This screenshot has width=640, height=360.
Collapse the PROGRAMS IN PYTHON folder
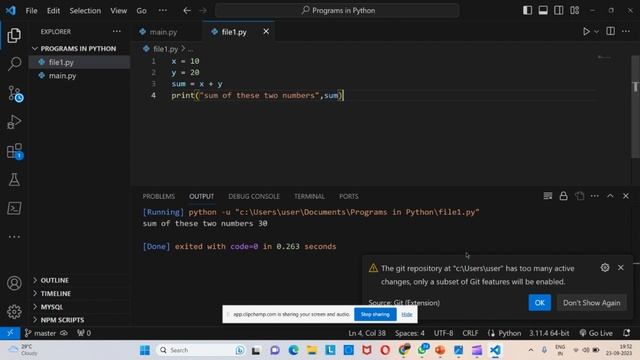[78, 49]
